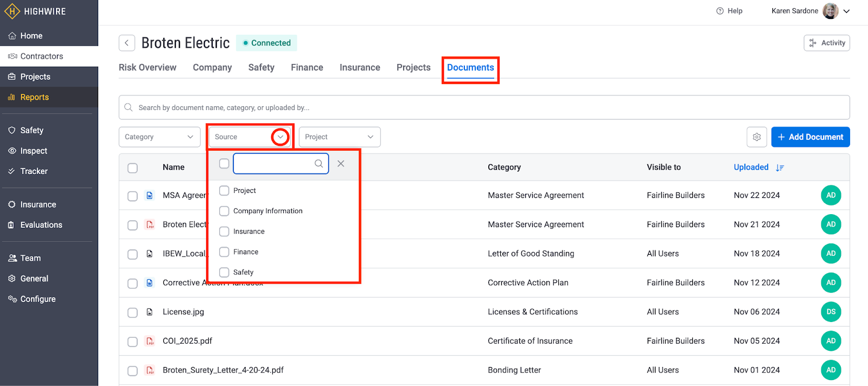
Task: Click the magnifier icon in Source filter search
Action: click(319, 164)
